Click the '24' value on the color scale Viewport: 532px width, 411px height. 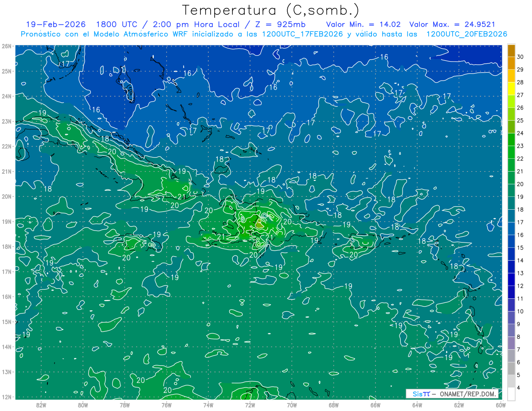(520, 133)
